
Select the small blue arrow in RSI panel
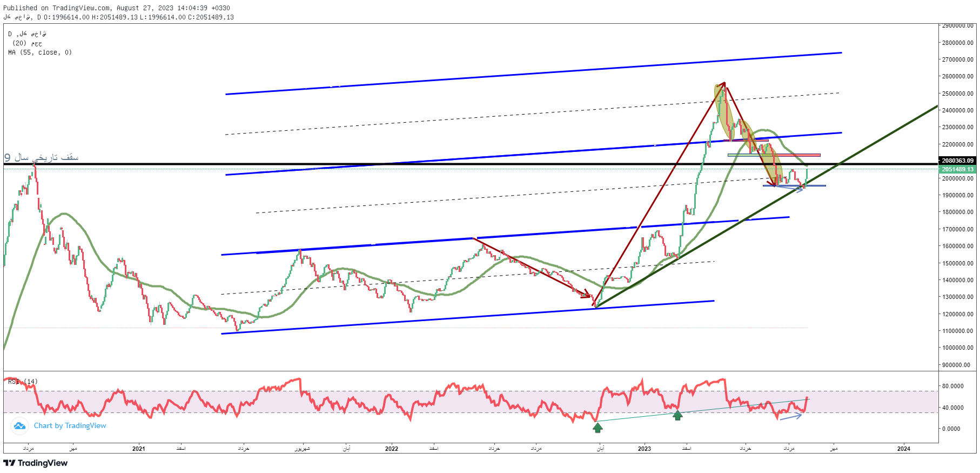(x=791, y=416)
